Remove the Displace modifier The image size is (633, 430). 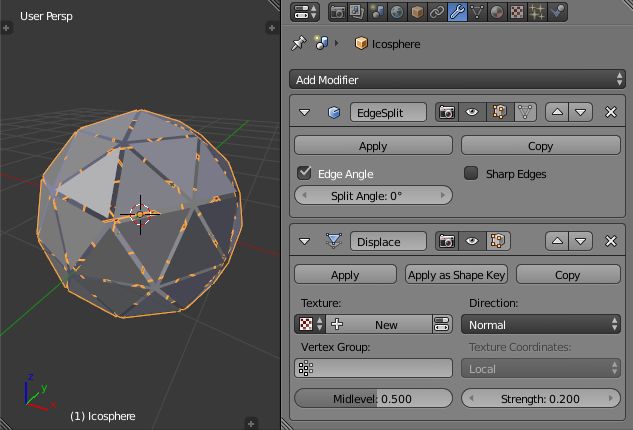coord(611,241)
